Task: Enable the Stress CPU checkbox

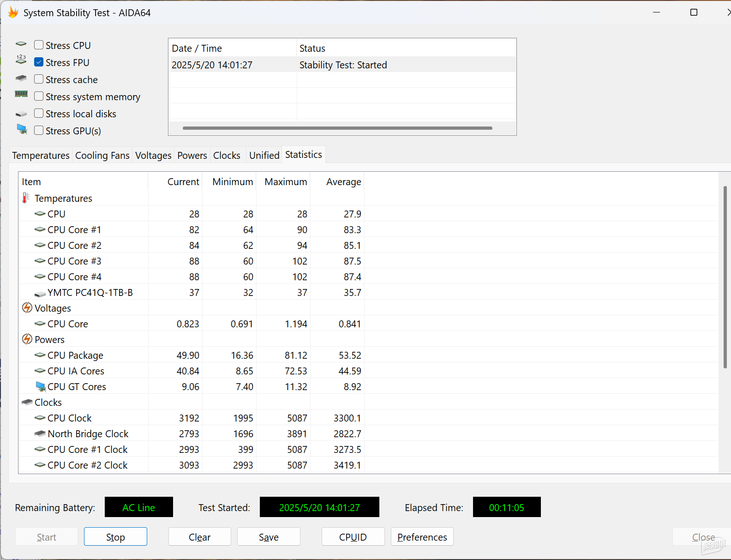Action: [39, 45]
